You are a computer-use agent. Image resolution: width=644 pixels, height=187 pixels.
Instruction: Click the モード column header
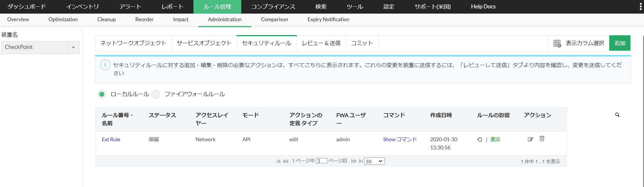250,115
